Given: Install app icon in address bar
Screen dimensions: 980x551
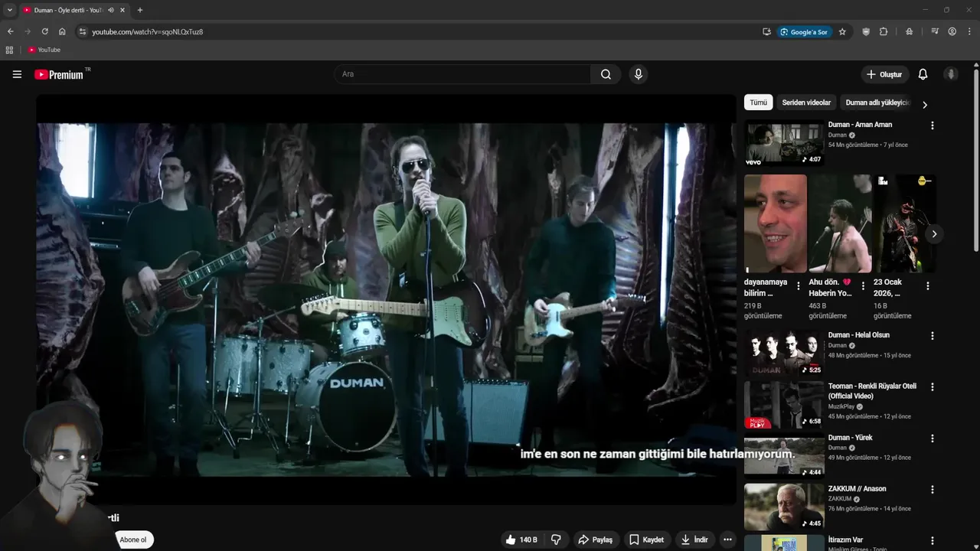Looking at the screenshot, I should click(x=766, y=31).
